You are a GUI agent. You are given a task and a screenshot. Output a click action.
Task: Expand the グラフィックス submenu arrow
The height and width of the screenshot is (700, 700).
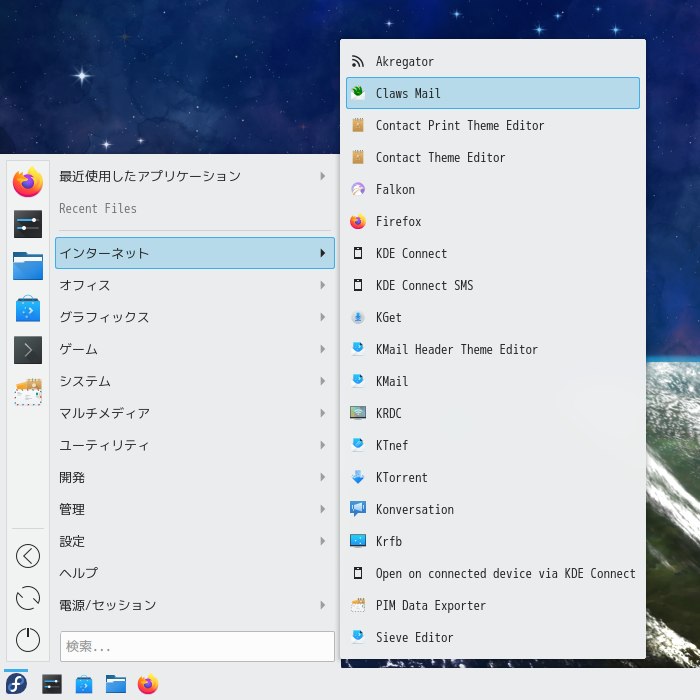(322, 317)
